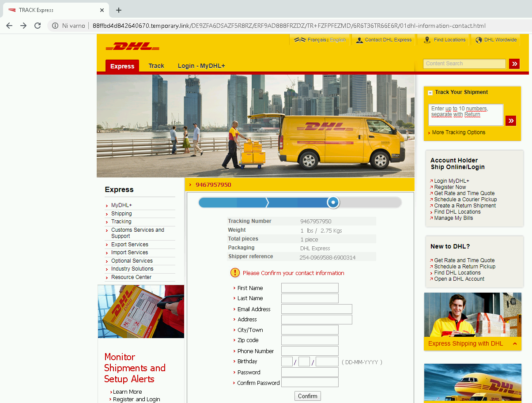Click the DHL Worldwide globe icon
Viewport: 532px width, 403px height.
479,40
